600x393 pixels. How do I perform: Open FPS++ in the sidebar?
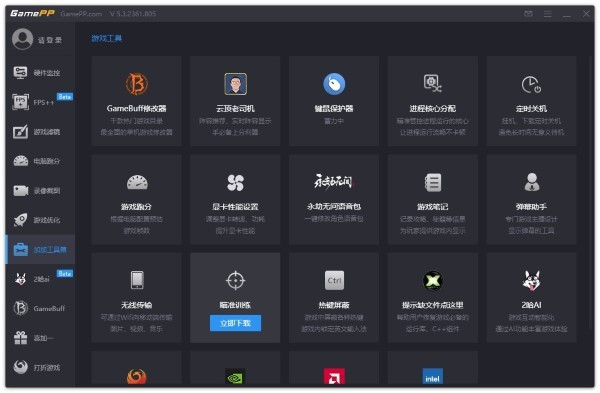click(40, 102)
